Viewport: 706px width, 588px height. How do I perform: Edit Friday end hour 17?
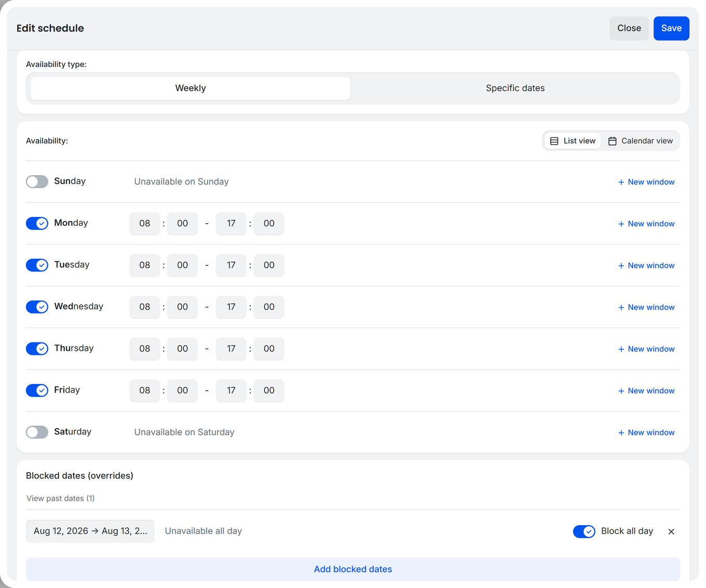tap(231, 391)
